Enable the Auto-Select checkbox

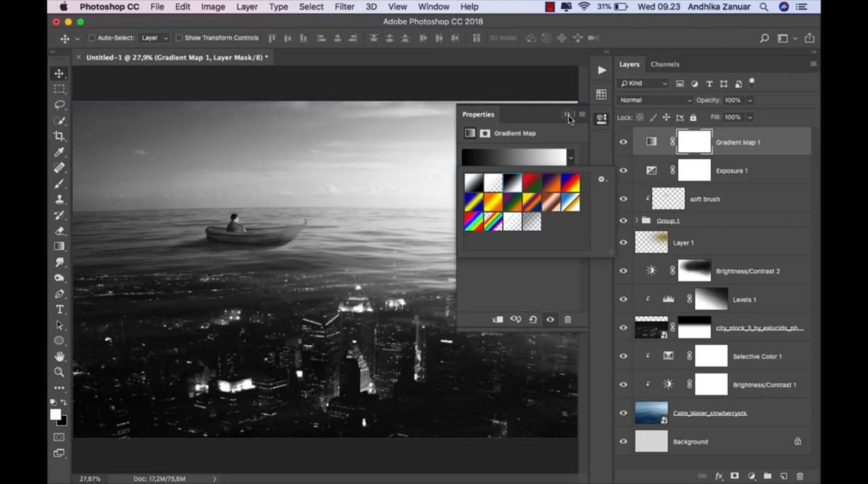point(92,38)
